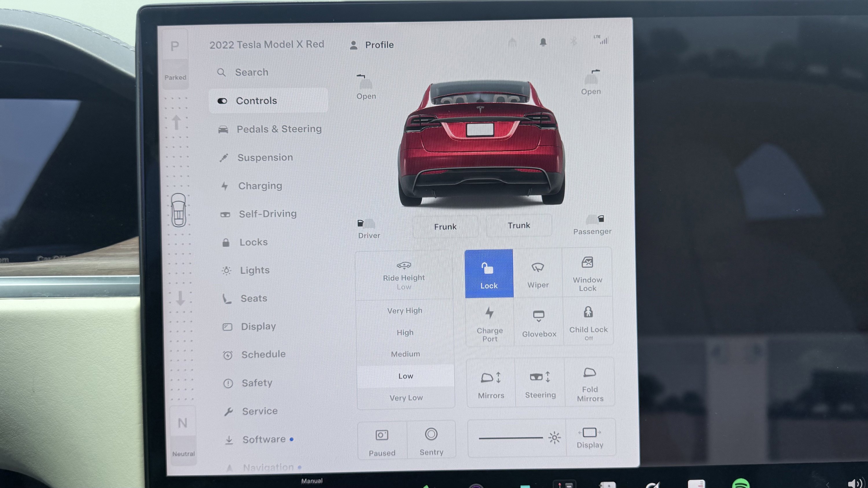Select Very Low ride height

tap(406, 398)
